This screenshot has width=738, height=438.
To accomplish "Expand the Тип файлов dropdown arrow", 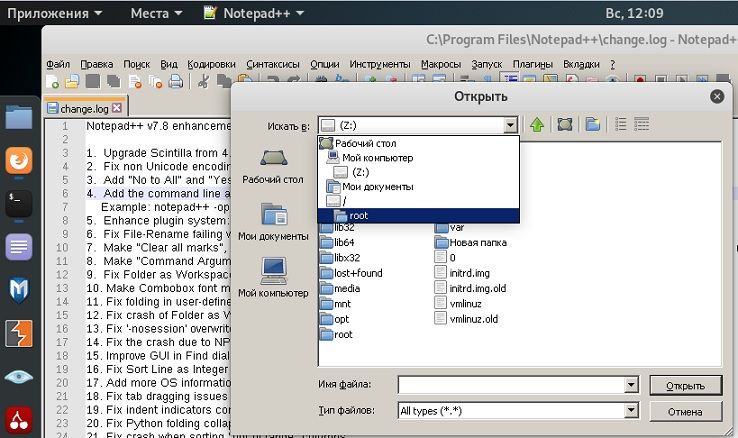I will pyautogui.click(x=631, y=411).
